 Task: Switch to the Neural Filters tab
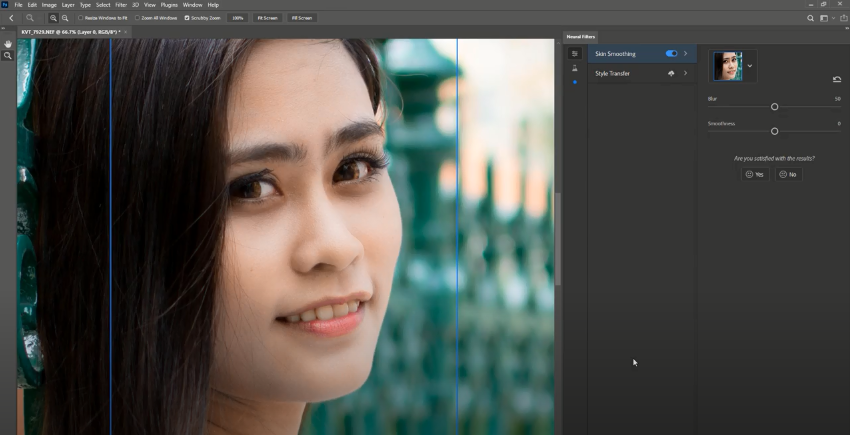[x=581, y=36]
